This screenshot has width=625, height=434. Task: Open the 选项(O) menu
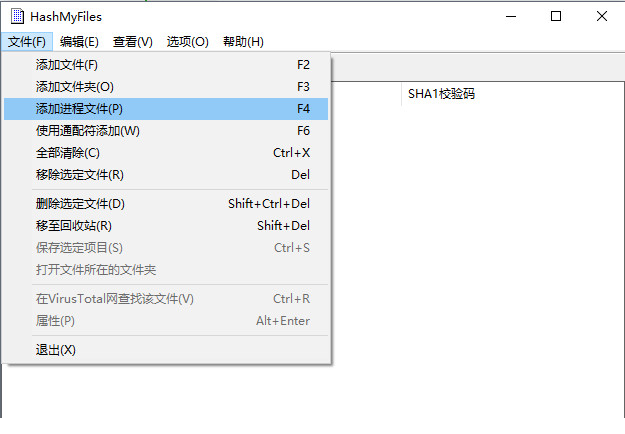tap(187, 41)
